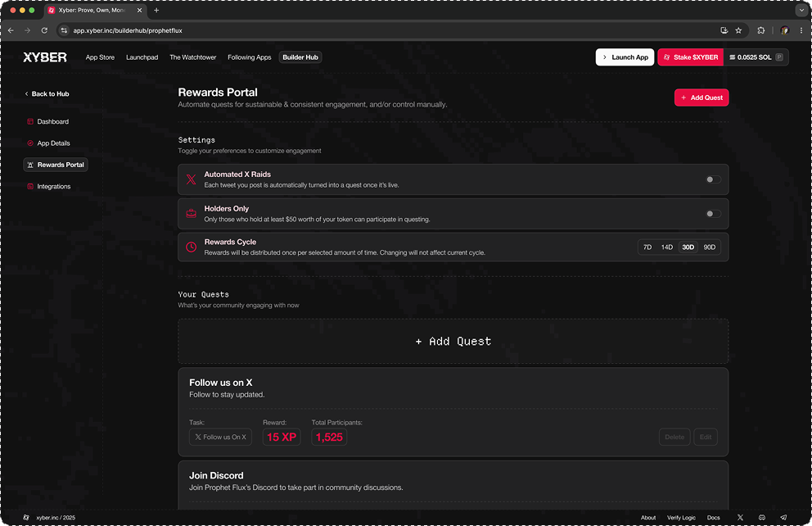
Task: Open the Discord footer icon
Action: pos(762,518)
